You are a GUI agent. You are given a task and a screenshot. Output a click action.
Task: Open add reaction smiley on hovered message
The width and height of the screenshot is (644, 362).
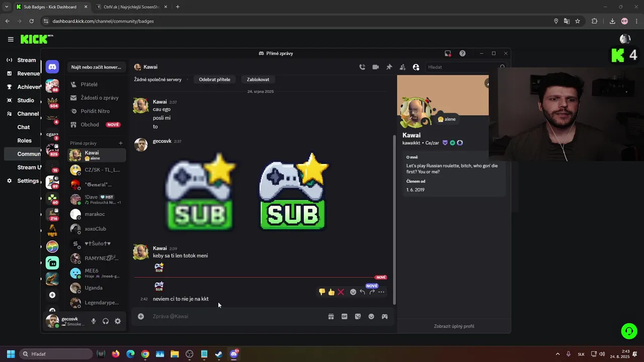(353, 292)
